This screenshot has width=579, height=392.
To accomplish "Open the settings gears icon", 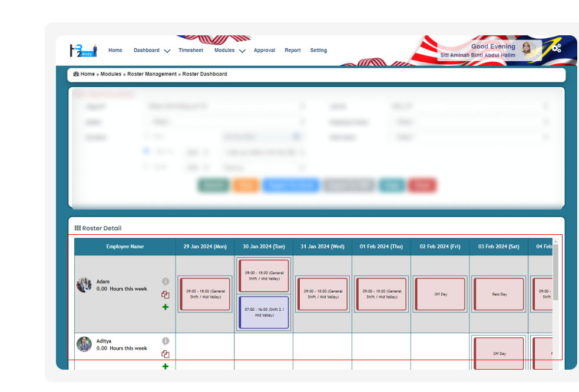I will (556, 48).
